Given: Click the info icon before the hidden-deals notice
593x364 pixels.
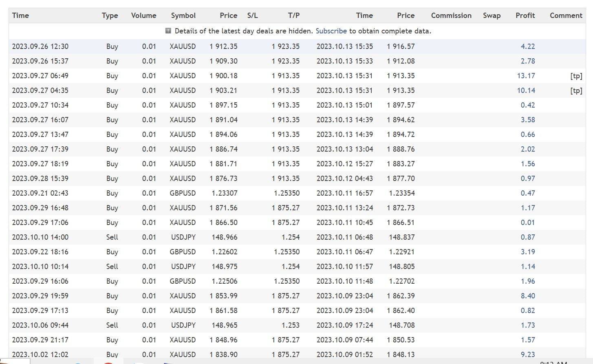Looking at the screenshot, I should coord(168,31).
